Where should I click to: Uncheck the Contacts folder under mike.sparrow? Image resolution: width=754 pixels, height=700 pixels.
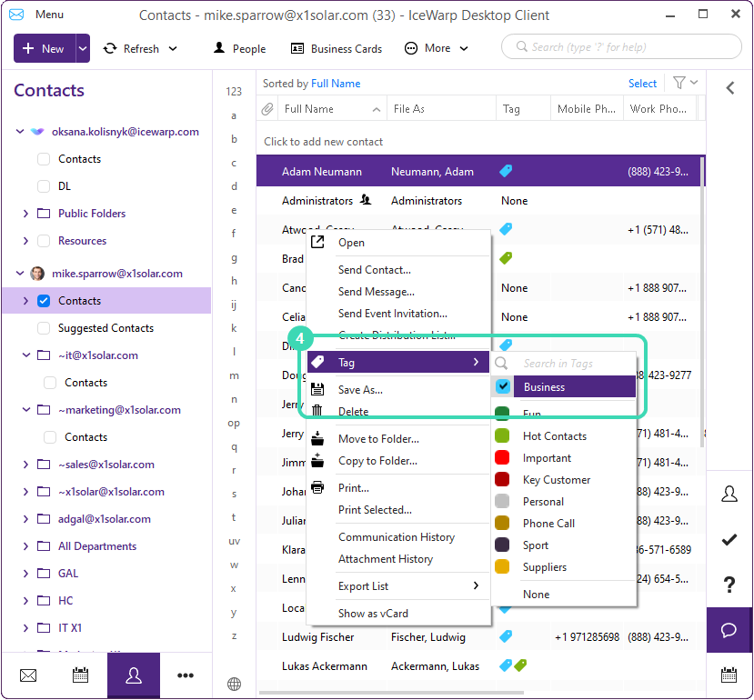[44, 301]
